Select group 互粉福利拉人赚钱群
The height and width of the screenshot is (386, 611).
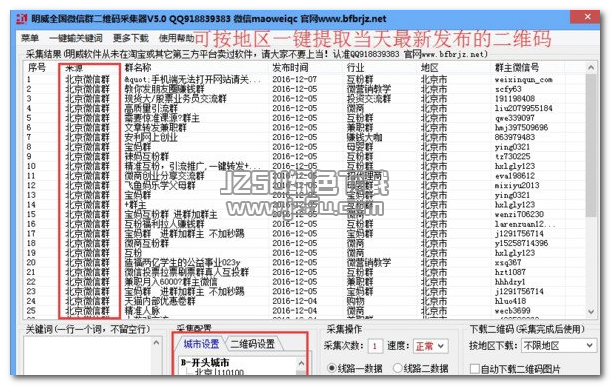[164, 224]
